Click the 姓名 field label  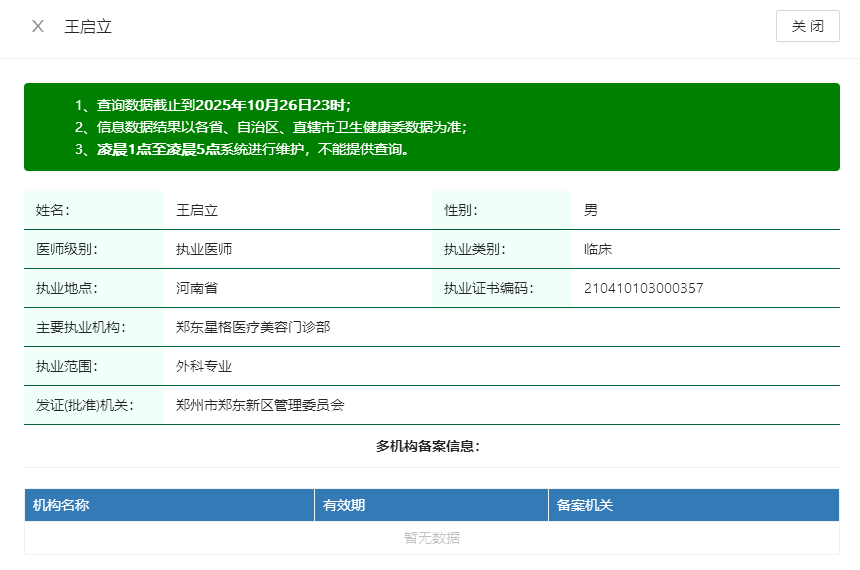click(53, 210)
